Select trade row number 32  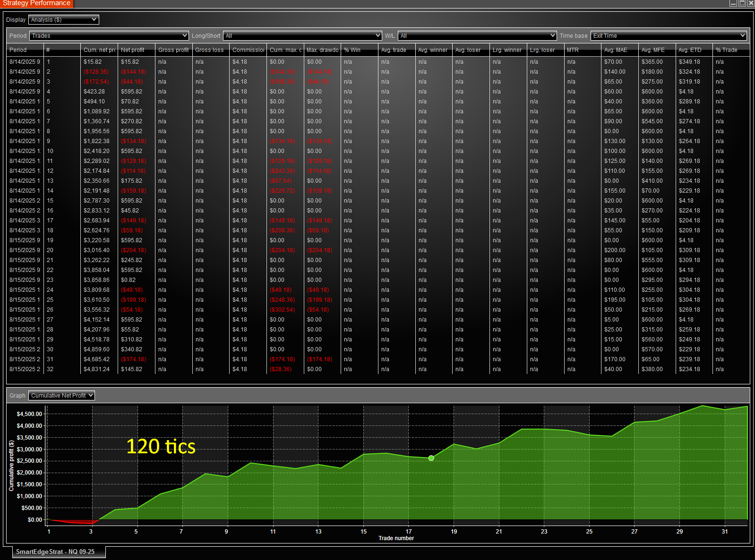[x=50, y=369]
